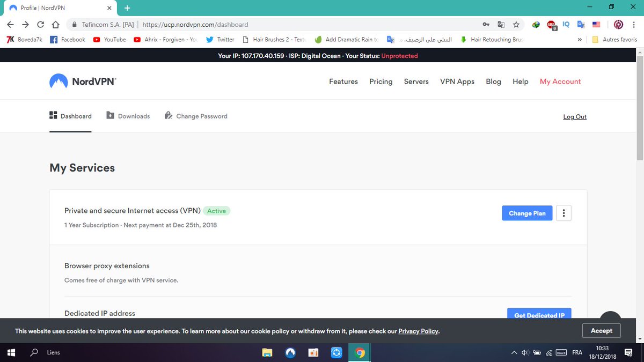Open the Chrome three-dot menu

[x=634, y=25]
